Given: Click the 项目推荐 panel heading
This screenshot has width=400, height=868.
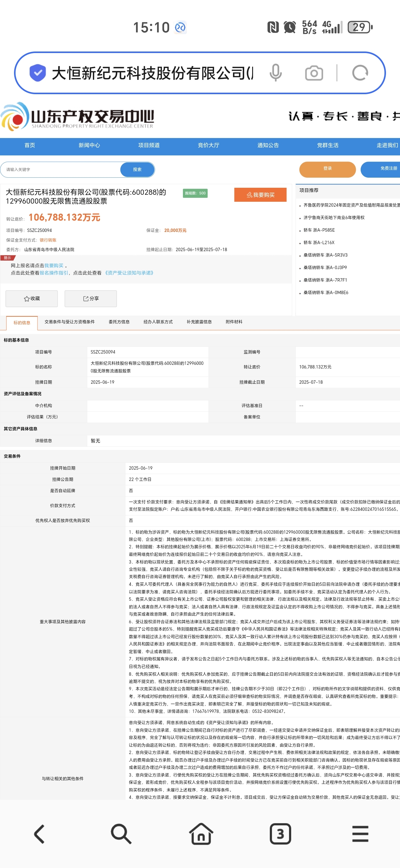Looking at the screenshot, I should [309, 190].
